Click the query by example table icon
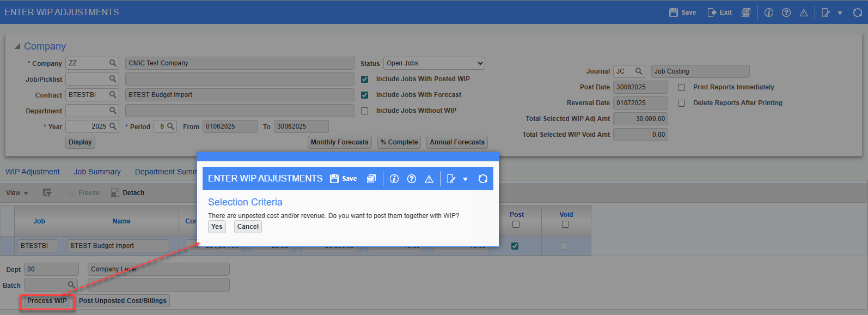This screenshot has width=868, height=315. pyautogui.click(x=47, y=193)
